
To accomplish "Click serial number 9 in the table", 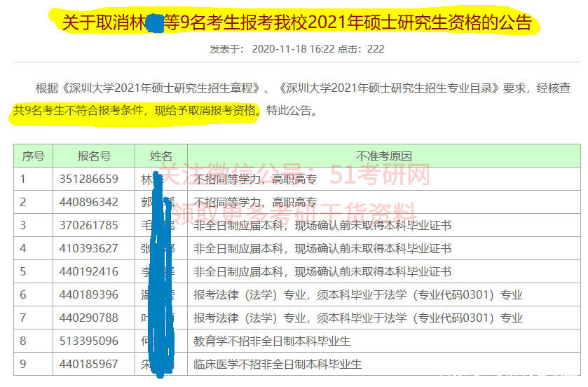I will (23, 364).
